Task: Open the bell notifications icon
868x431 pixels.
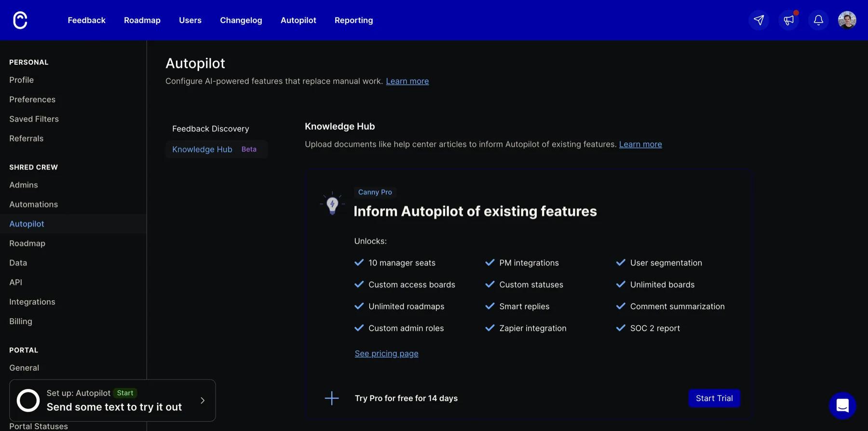Action: 818,20
